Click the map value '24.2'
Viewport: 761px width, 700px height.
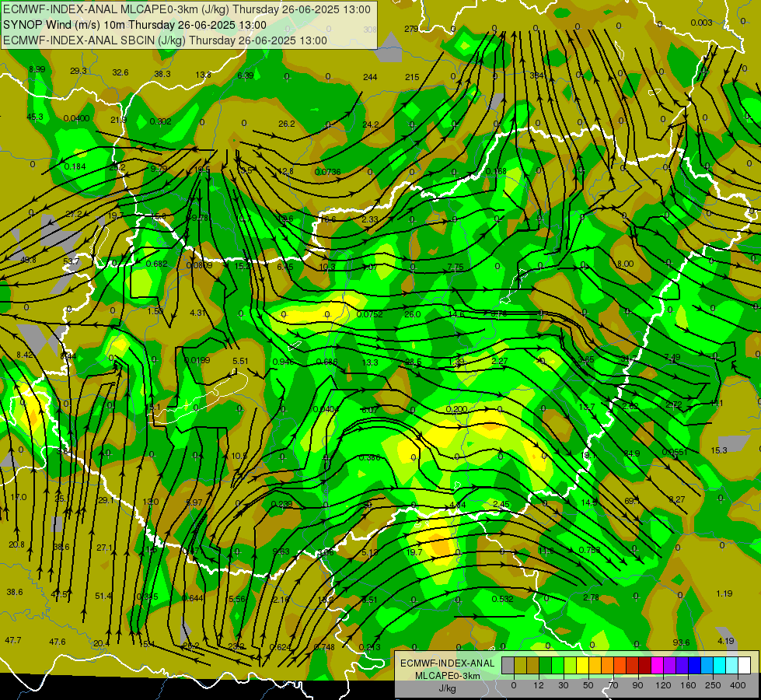[x=371, y=124]
